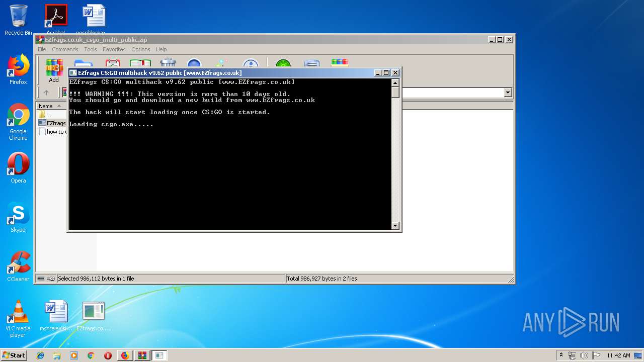Open the Favorites menu in WinRAR
This screenshot has height=362, width=644.
114,49
